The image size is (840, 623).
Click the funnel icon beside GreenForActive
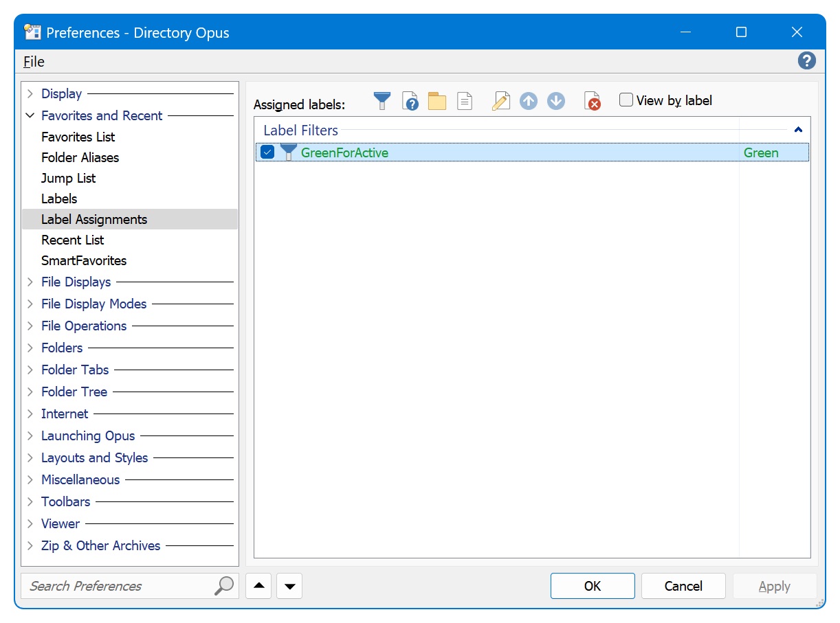pyautogui.click(x=289, y=152)
